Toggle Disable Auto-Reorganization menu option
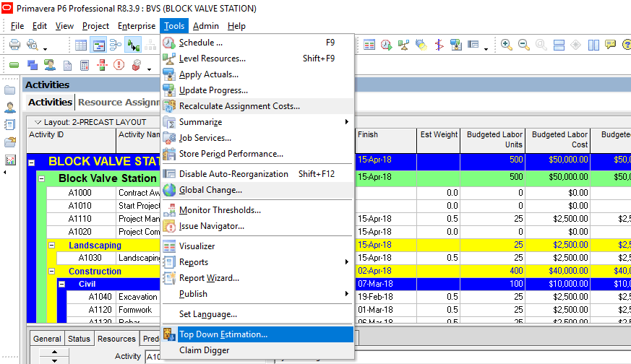Viewport: 631px width, 364px height. tap(257, 174)
